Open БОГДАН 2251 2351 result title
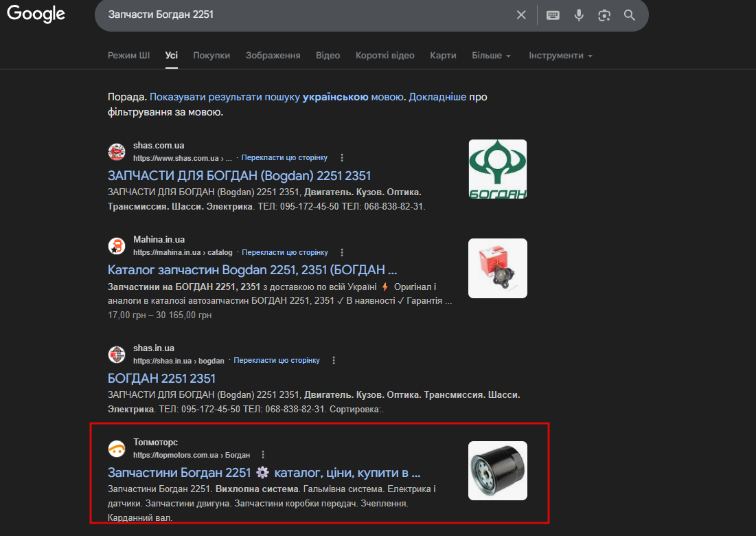Image resolution: width=756 pixels, height=536 pixels. click(x=161, y=378)
